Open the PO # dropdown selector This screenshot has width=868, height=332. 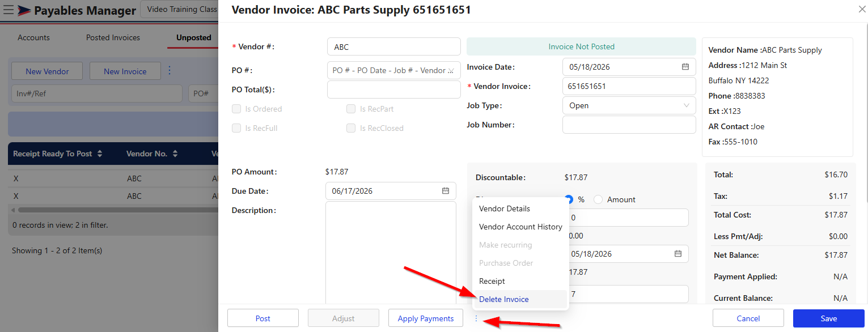click(x=394, y=70)
